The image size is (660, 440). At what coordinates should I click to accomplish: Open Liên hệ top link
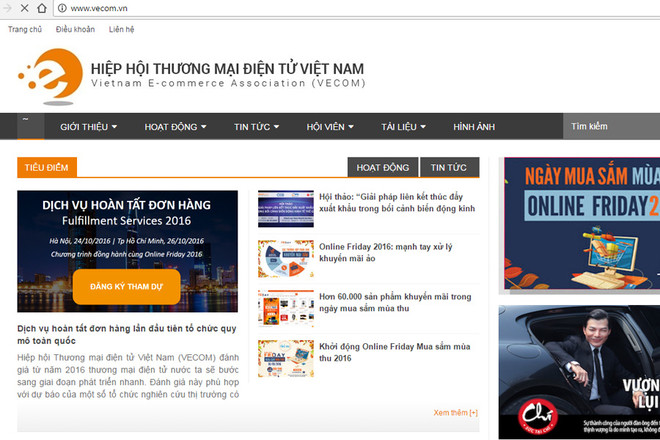[121, 29]
